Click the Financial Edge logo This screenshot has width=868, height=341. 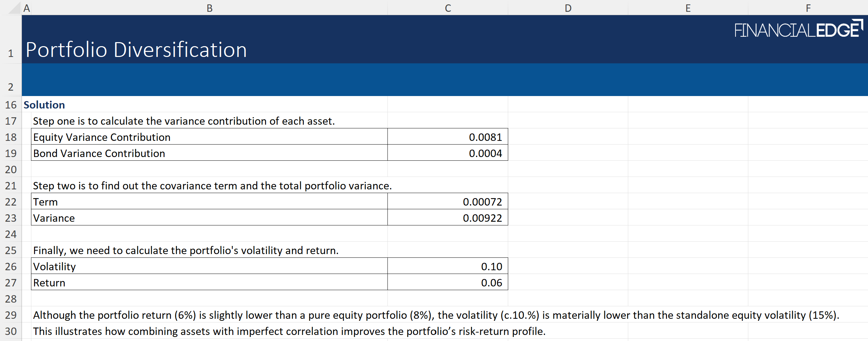[x=798, y=29]
